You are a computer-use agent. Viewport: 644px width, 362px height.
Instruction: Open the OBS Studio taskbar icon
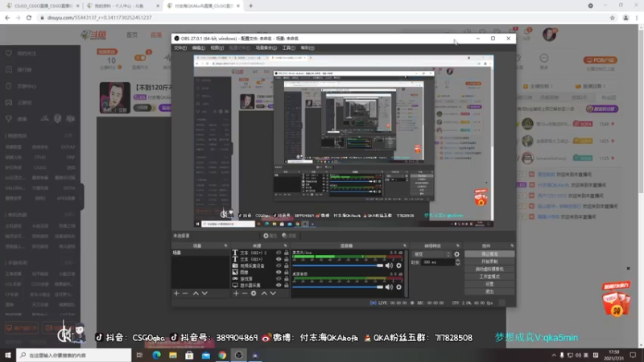tap(238, 355)
